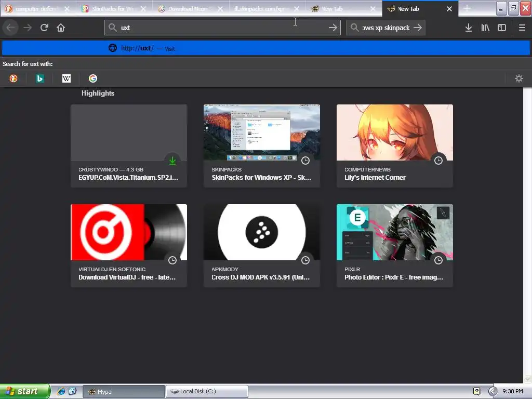Search uxt with DuckDuckGo
Screen dimensions: 532x399
(x=14, y=79)
